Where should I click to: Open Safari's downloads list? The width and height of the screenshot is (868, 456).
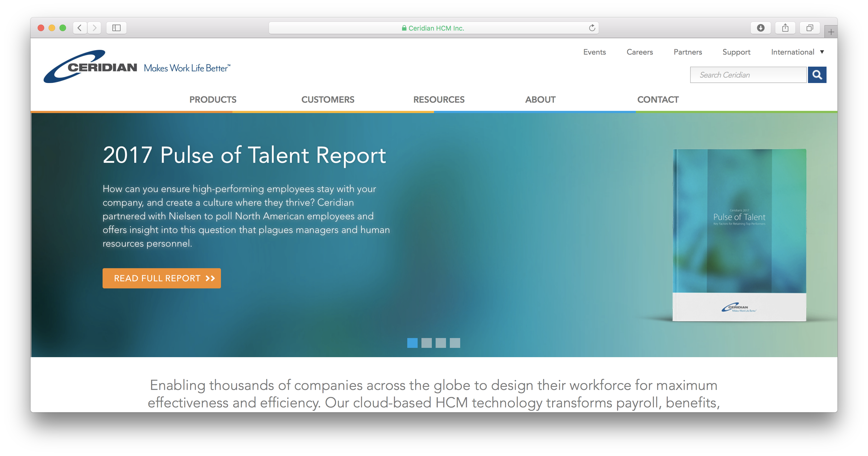[761, 28]
